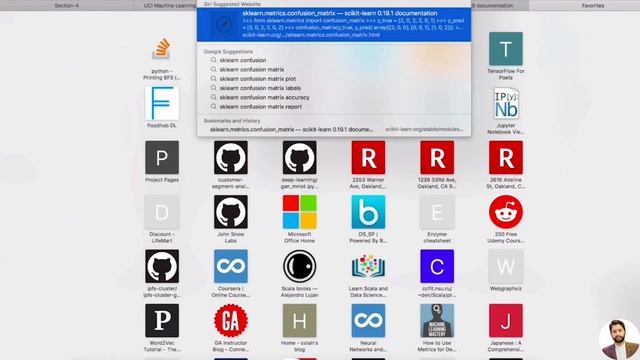Open the Japanese: A Comprehensive favorite

coord(506,320)
